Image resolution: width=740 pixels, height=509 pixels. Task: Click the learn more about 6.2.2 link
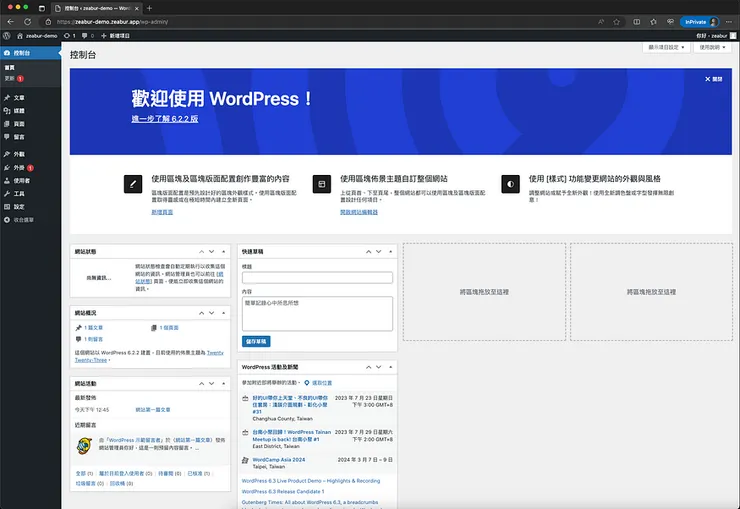(x=165, y=119)
